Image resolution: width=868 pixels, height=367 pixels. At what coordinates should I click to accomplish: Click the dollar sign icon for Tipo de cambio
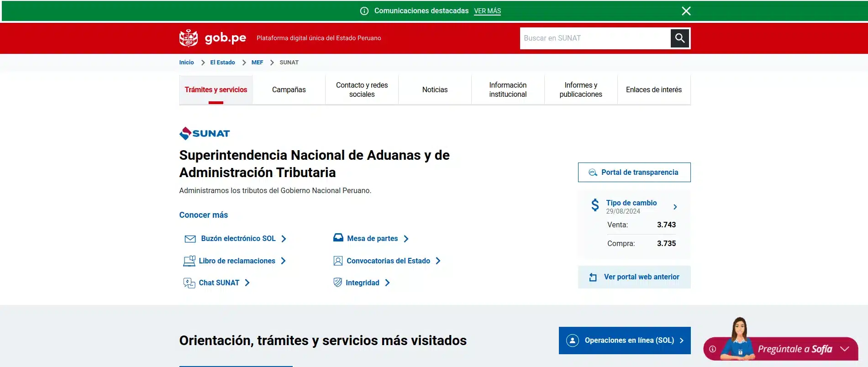pos(595,204)
